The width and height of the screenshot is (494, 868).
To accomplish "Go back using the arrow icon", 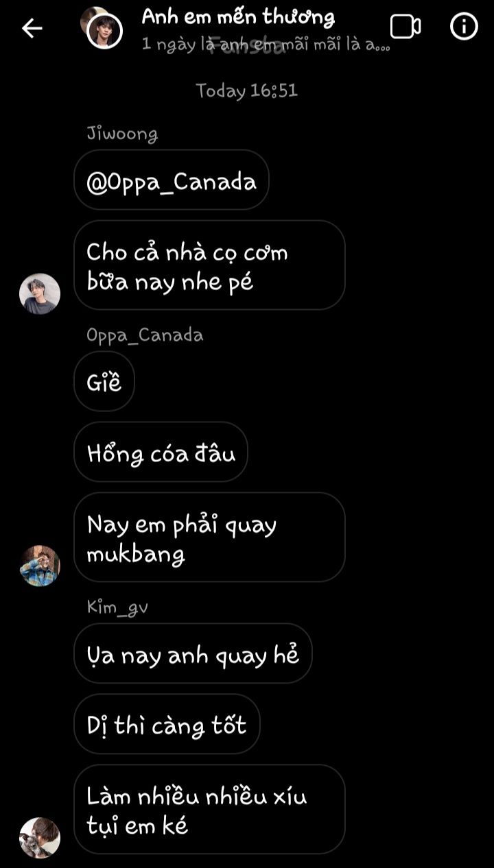I will pyautogui.click(x=32, y=28).
